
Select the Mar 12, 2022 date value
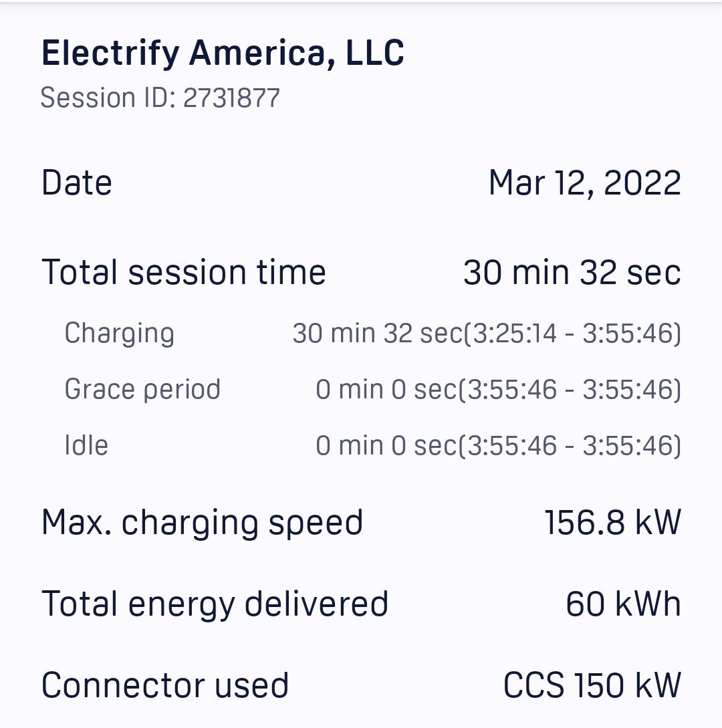pyautogui.click(x=584, y=183)
